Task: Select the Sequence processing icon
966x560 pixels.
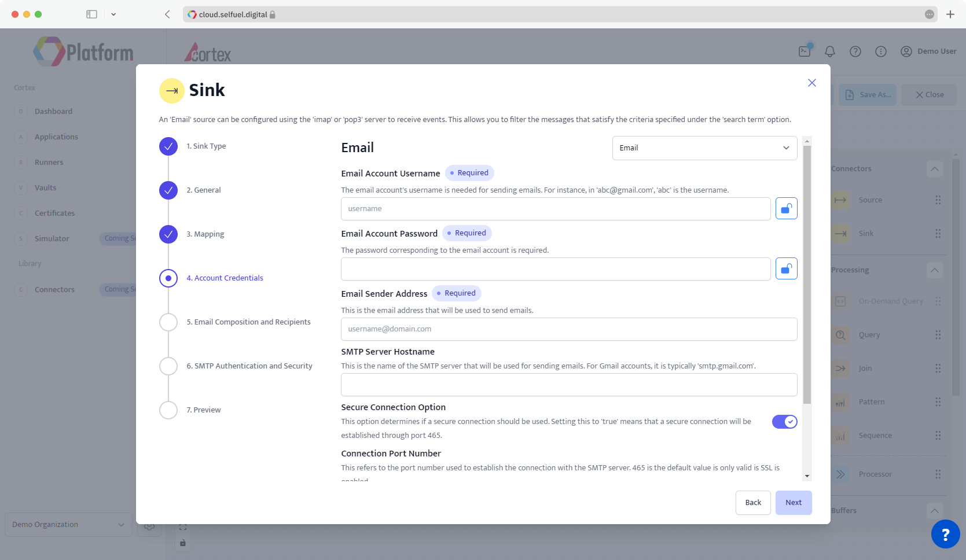Action: (840, 436)
